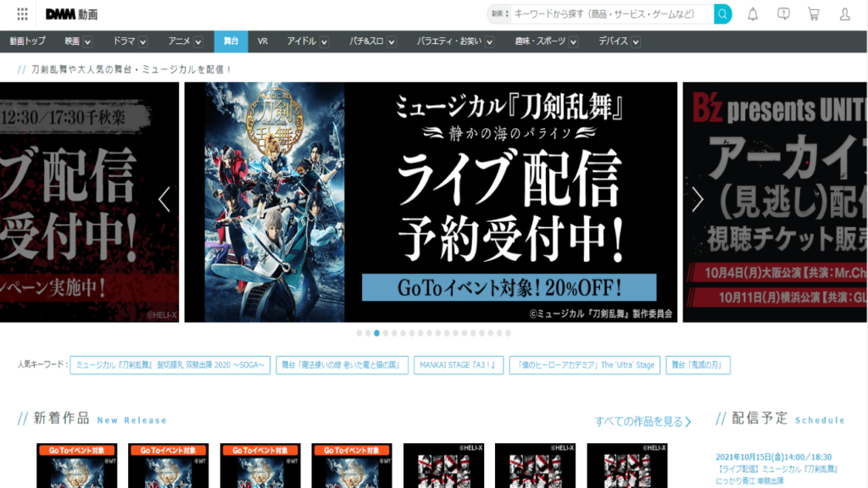
Task: Open notifications with the bell icon
Action: click(753, 14)
